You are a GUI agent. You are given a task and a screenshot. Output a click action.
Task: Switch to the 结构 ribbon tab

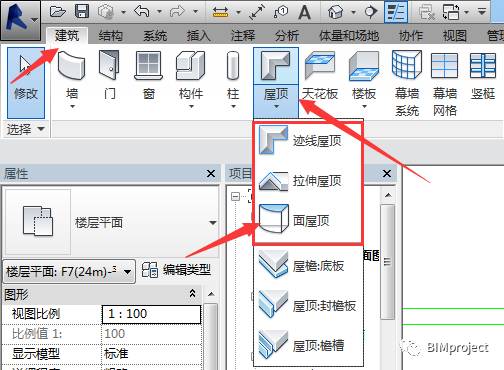coord(111,35)
